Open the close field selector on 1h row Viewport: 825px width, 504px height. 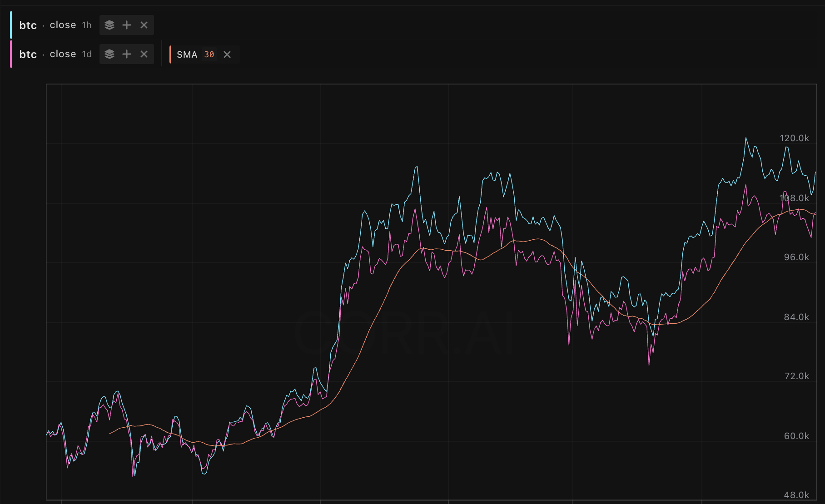[x=63, y=25]
